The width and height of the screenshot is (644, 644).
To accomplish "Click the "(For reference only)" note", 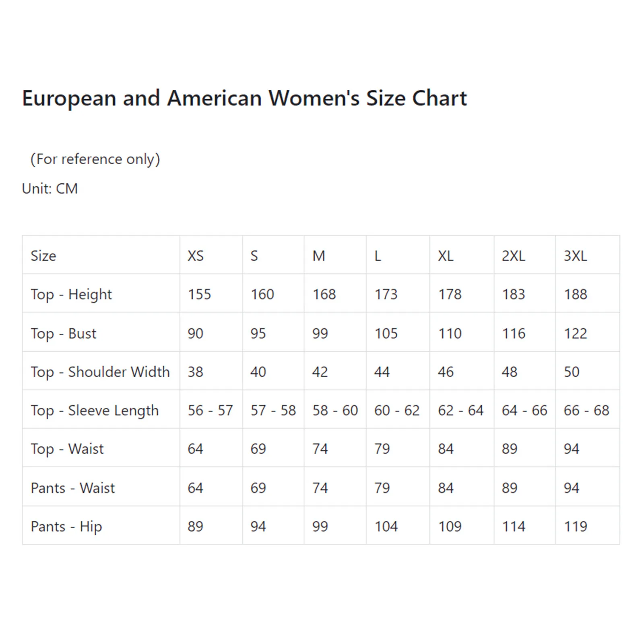I will point(95,159).
